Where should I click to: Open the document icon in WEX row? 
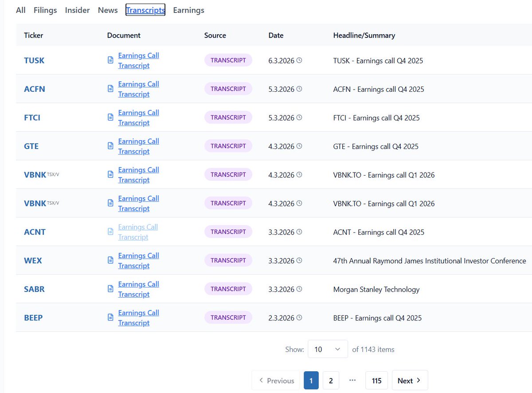[111, 260]
